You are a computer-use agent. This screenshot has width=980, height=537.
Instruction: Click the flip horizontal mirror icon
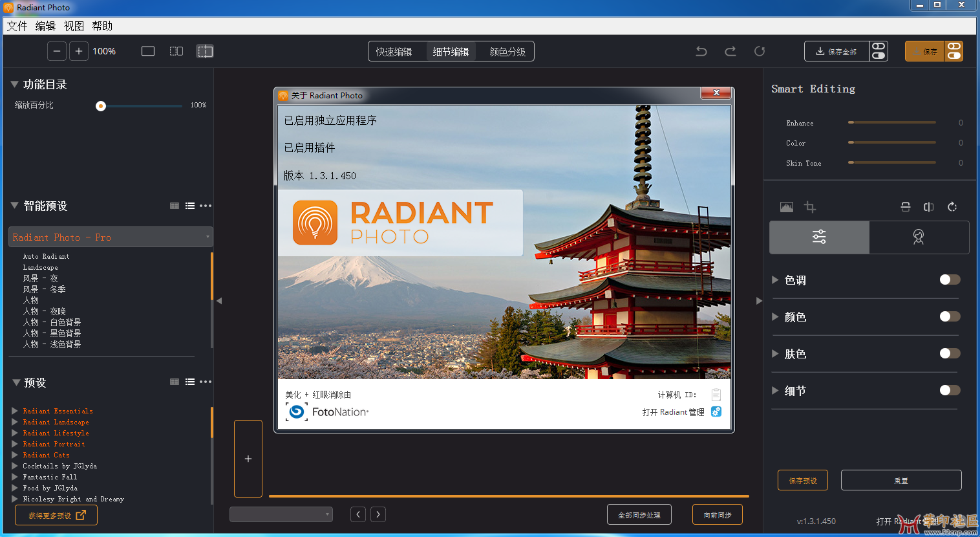[929, 207]
